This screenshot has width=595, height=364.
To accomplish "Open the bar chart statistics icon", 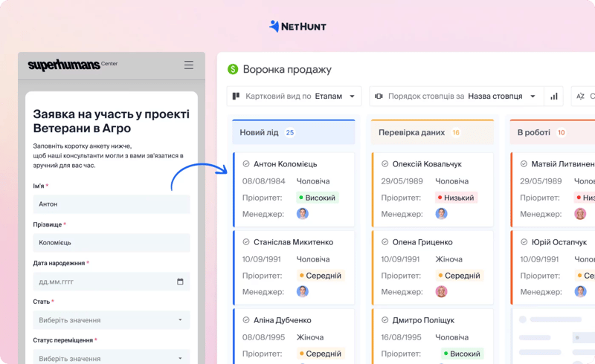I will pyautogui.click(x=553, y=97).
